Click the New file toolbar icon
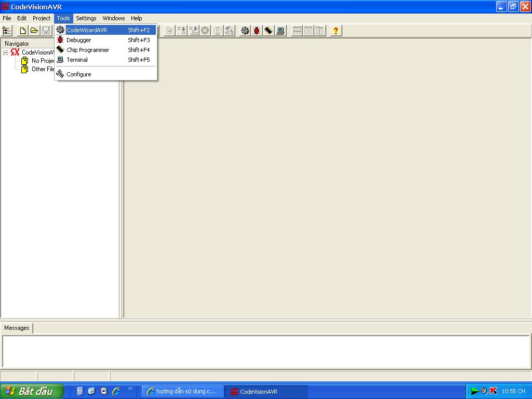 click(23, 31)
